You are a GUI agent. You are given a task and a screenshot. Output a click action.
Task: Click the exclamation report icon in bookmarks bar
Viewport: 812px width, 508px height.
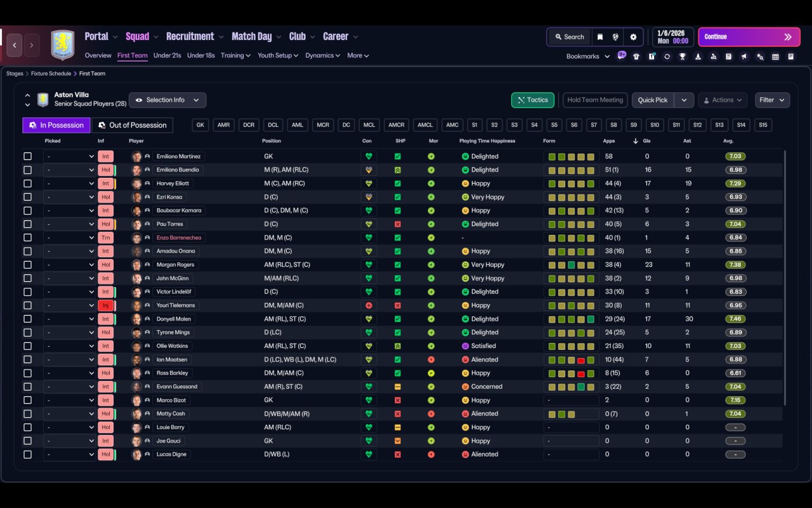pyautogui.click(x=652, y=57)
